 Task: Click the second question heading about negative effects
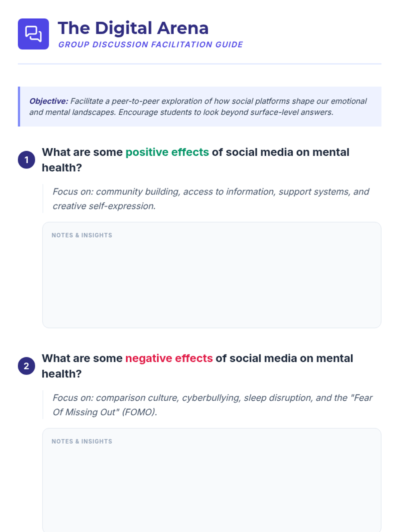(x=198, y=366)
